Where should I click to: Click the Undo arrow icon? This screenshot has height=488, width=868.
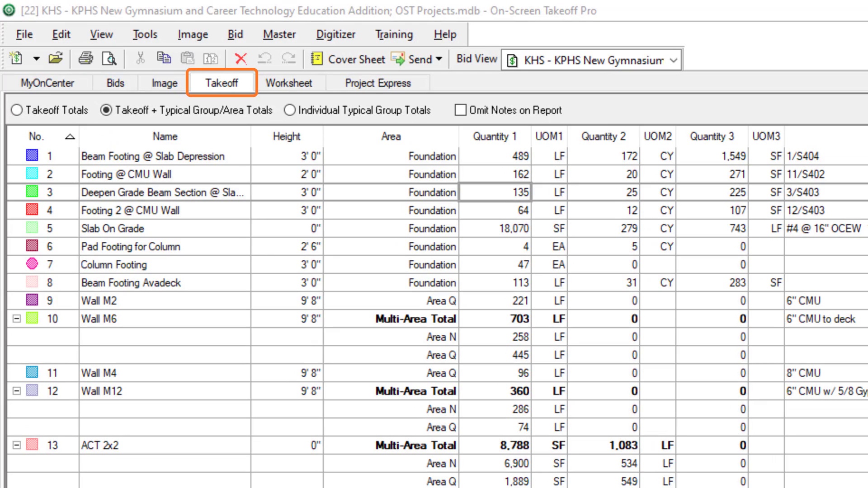[264, 59]
